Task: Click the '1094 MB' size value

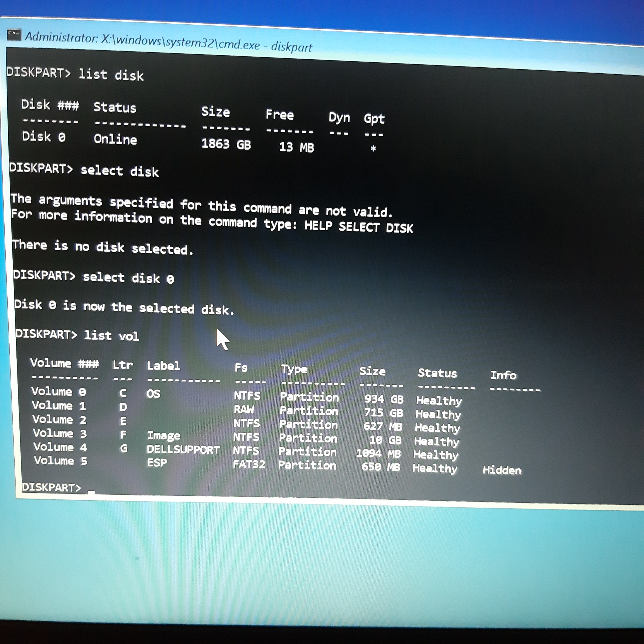Action: point(378,453)
